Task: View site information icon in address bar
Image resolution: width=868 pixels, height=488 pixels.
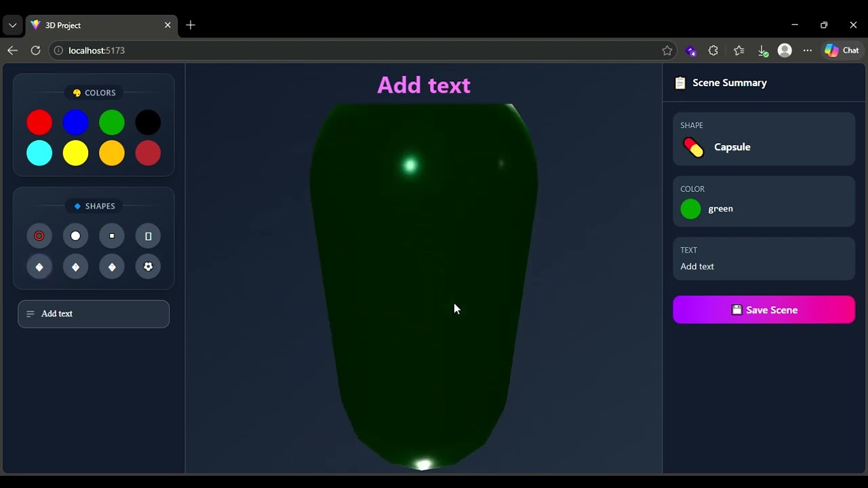Action: click(x=58, y=50)
